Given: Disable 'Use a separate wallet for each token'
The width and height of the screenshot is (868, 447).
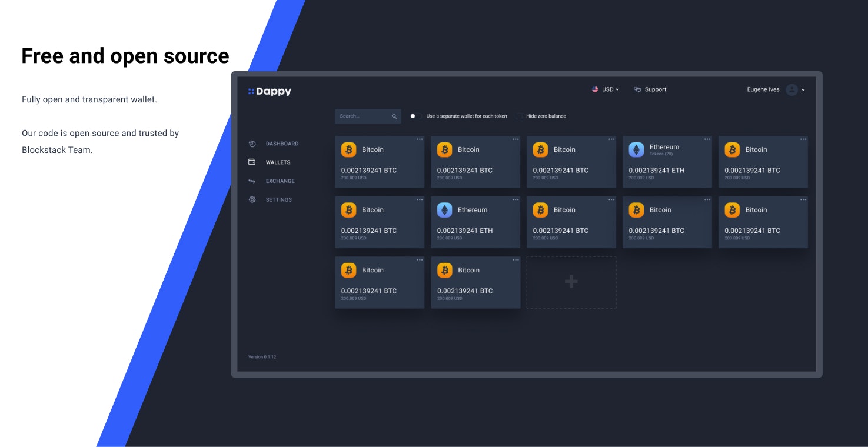Looking at the screenshot, I should pos(413,116).
